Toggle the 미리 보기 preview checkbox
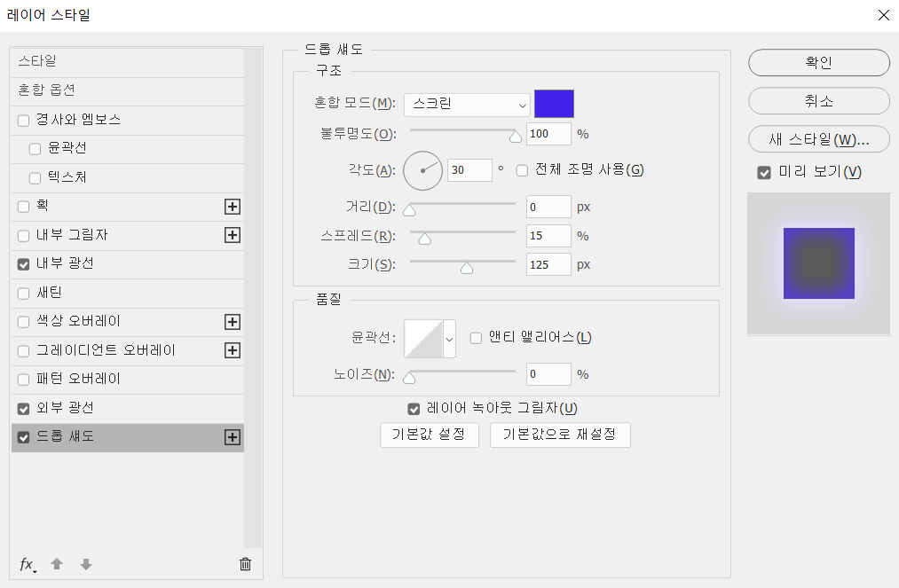 (x=764, y=173)
